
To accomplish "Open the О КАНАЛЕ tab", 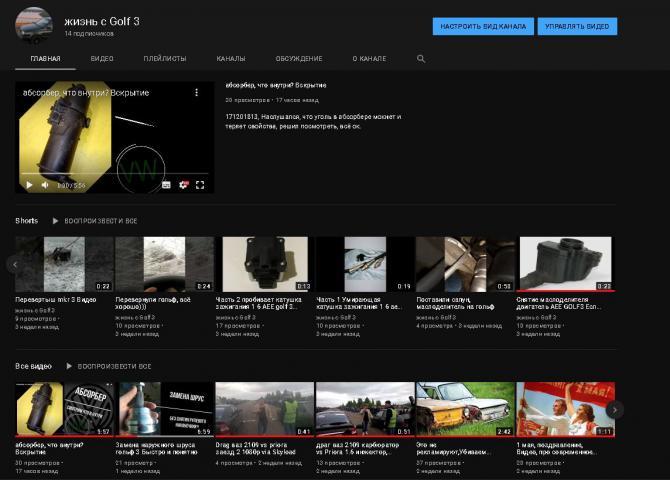I will pyautogui.click(x=369, y=59).
